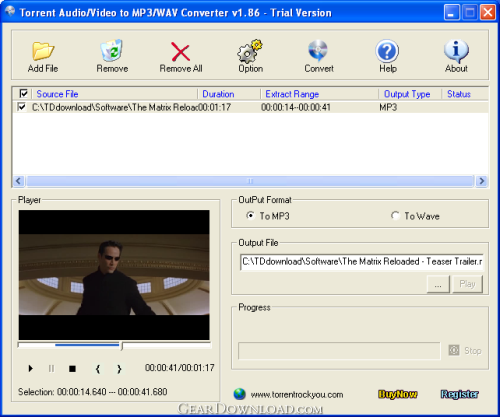Open the About info icon

456,51
